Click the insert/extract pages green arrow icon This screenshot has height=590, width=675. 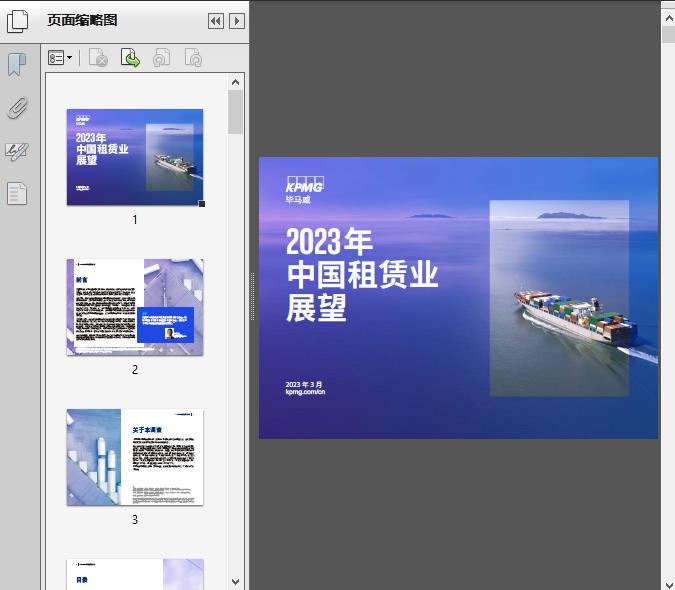click(130, 58)
